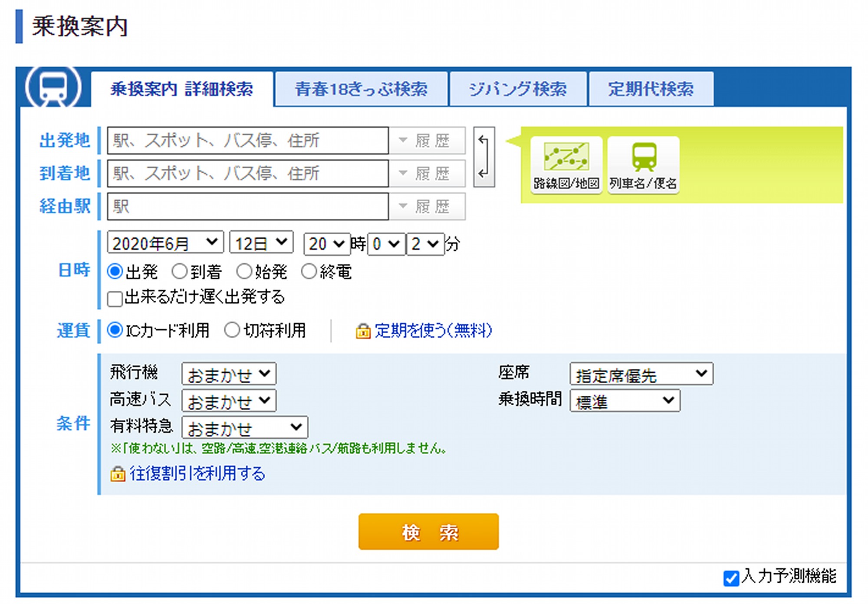Switch to 定期代検索 tab

651,89
